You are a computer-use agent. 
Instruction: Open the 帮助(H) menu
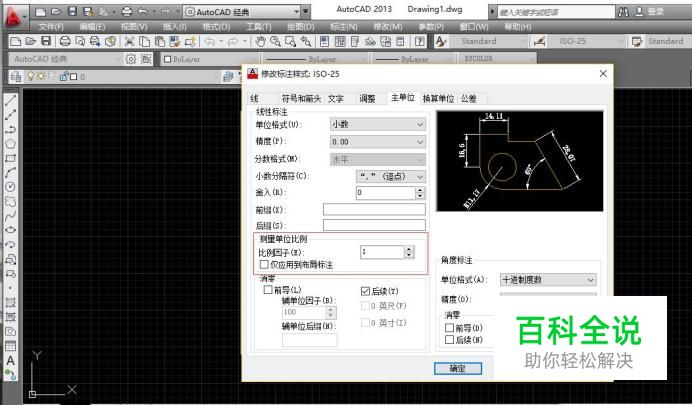518,27
